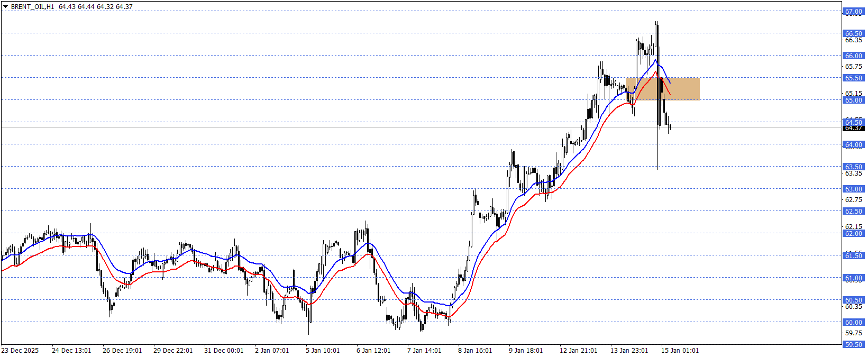Click the 31 Dec 00:01 time axis label

[224, 351]
